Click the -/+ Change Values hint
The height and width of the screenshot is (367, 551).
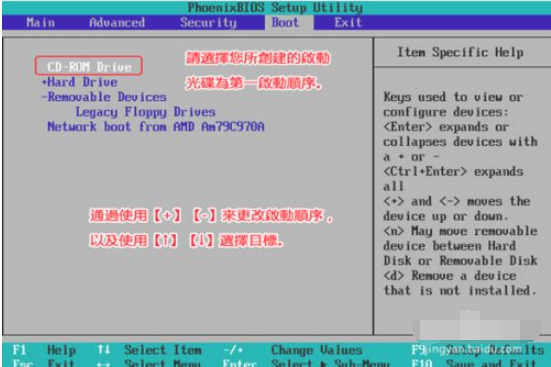(292, 350)
